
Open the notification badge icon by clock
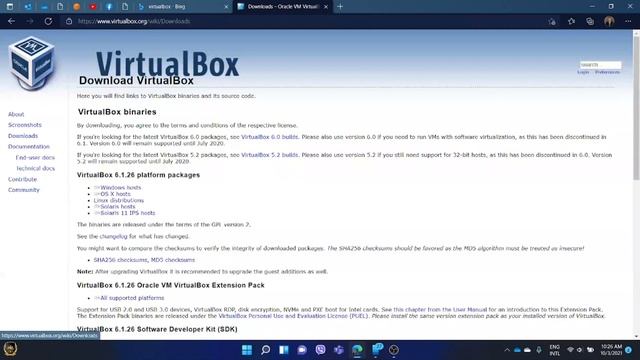pos(629,350)
